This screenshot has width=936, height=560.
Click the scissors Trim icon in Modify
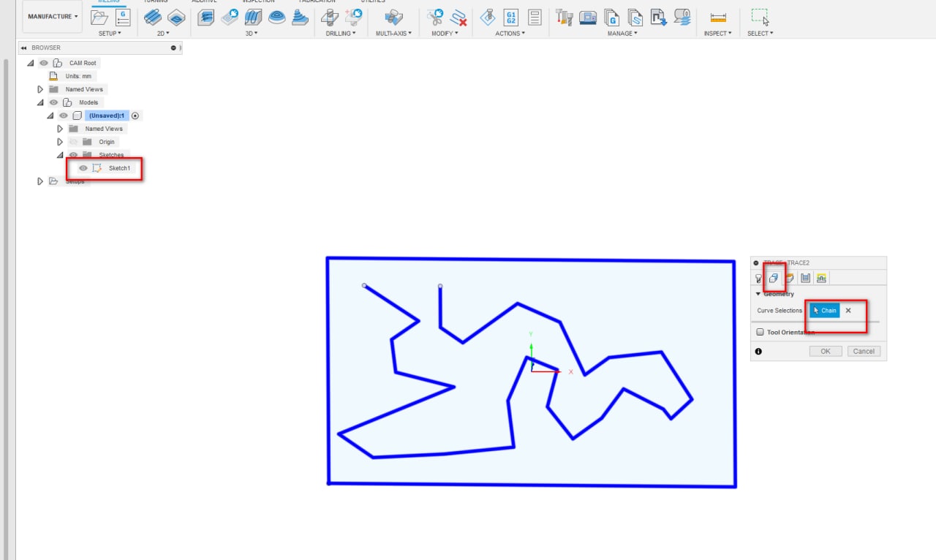point(435,18)
